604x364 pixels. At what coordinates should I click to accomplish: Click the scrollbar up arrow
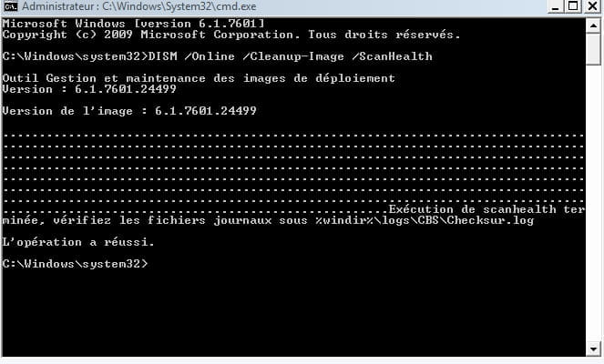(593, 26)
